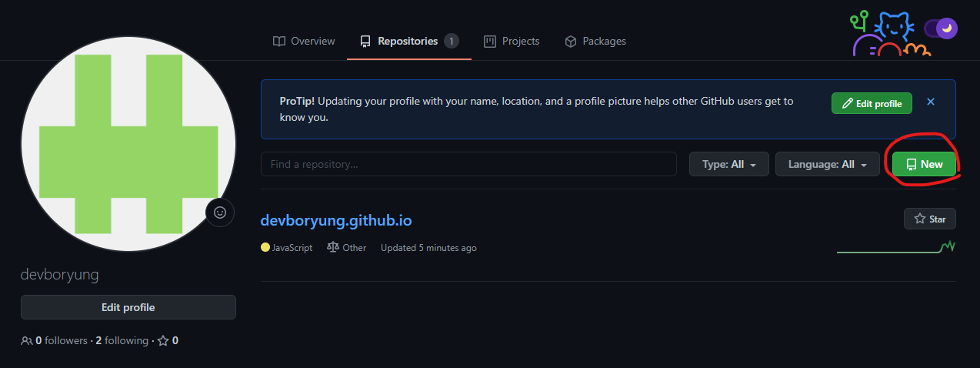The height and width of the screenshot is (368, 980).
Task: Click the green profile avatar image
Action: point(128,143)
